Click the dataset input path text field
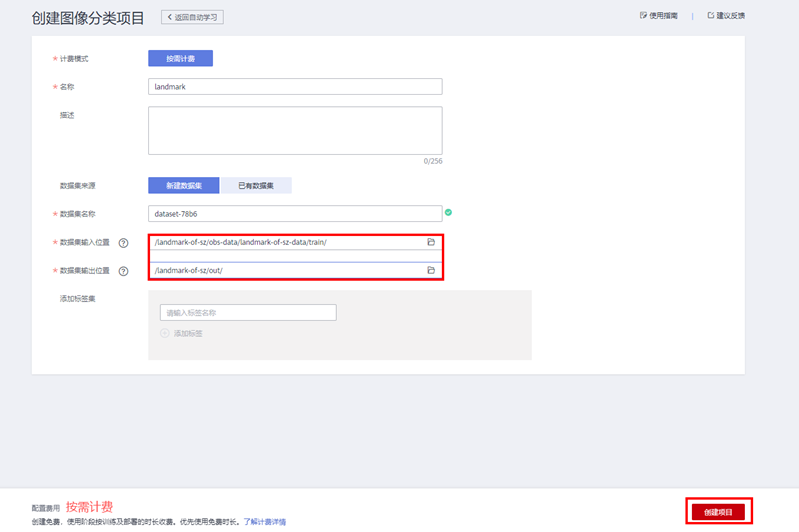 [285, 242]
